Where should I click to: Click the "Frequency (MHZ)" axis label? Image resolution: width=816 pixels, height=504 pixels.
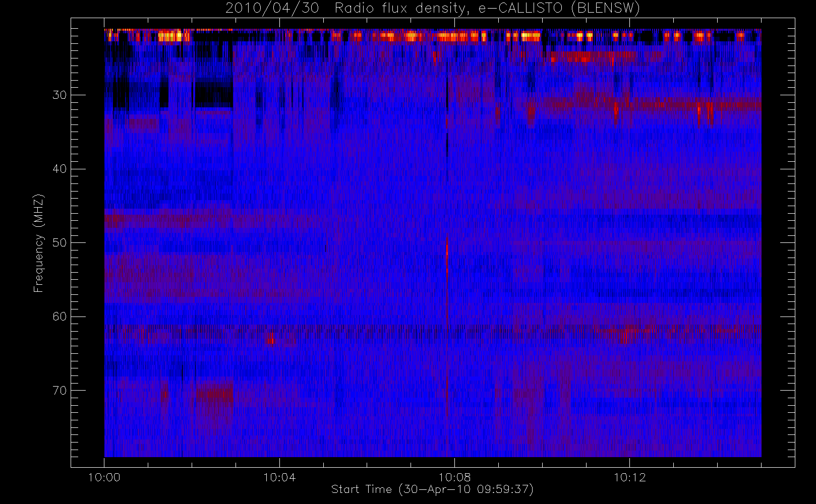coord(39,243)
